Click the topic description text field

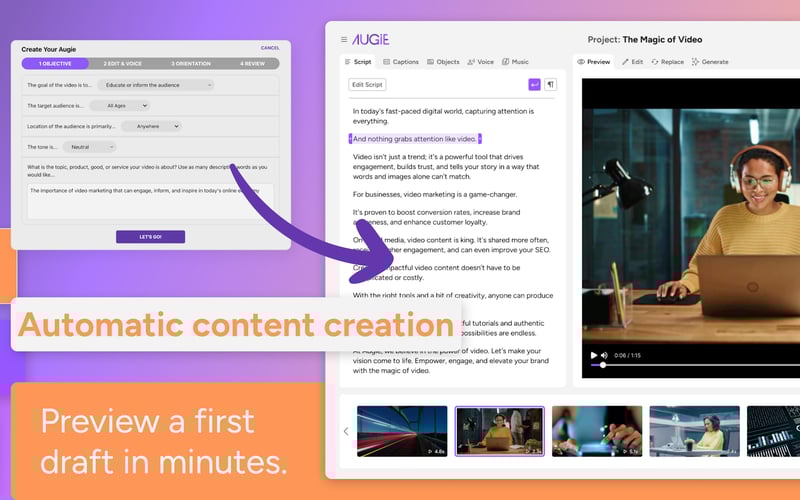pyautogui.click(x=150, y=202)
